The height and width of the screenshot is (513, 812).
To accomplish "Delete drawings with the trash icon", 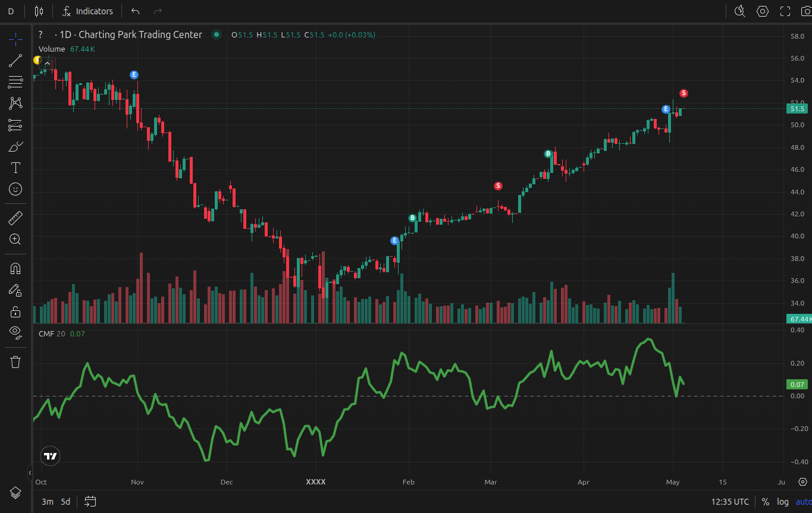I will coord(15,362).
